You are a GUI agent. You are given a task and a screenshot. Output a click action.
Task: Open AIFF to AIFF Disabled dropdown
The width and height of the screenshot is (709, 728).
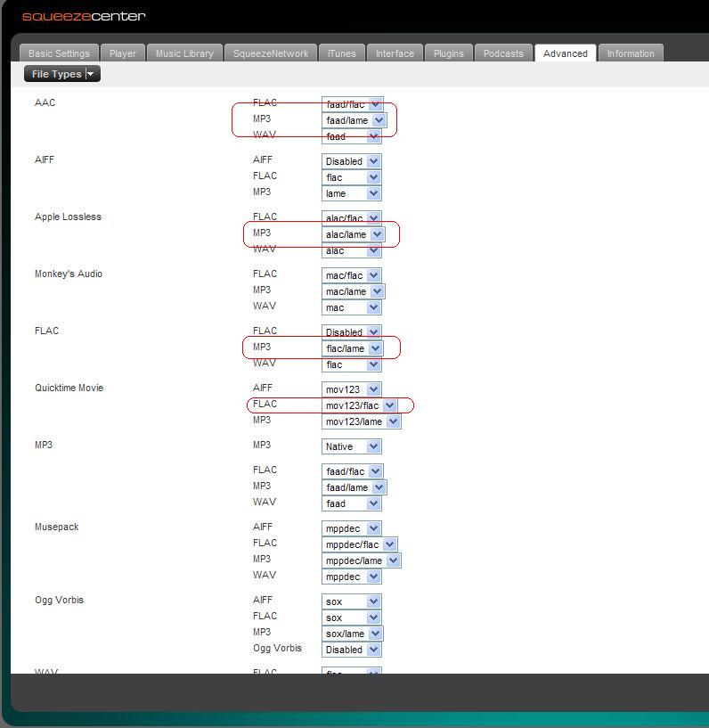point(351,161)
